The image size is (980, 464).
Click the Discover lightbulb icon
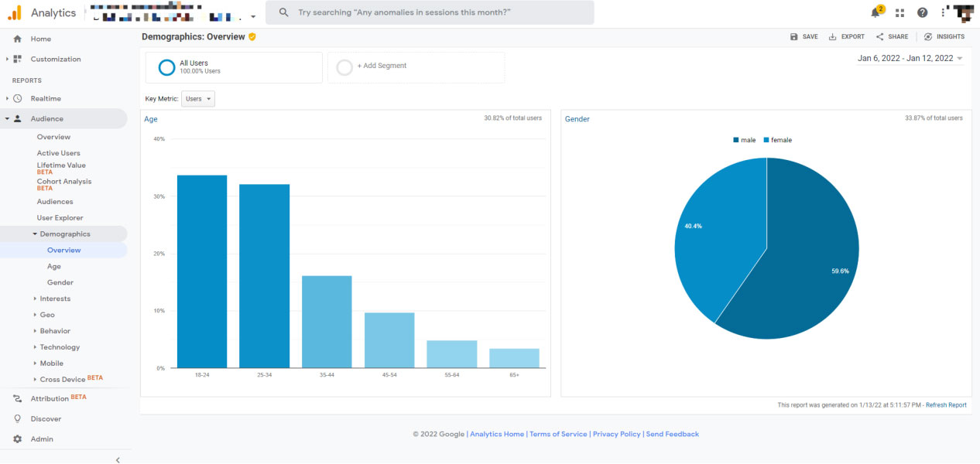(17, 419)
